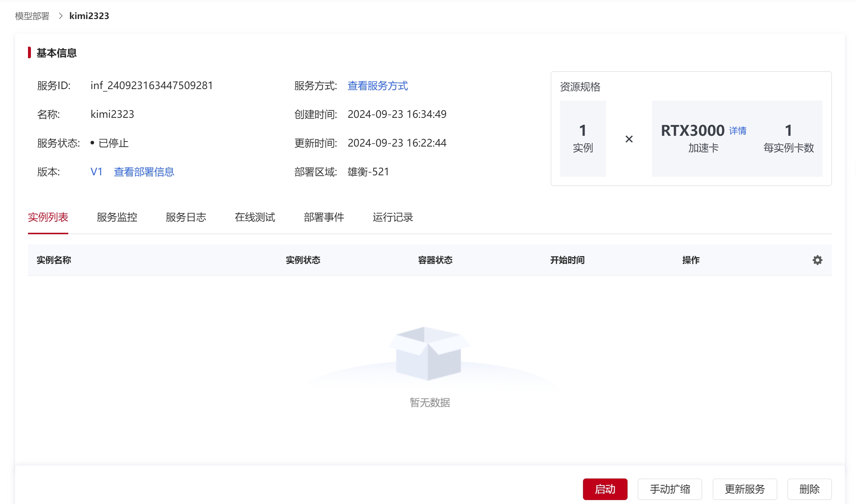Screen dimensions: 856x504
Task: Click the 更新服务 button
Action: pos(745,489)
